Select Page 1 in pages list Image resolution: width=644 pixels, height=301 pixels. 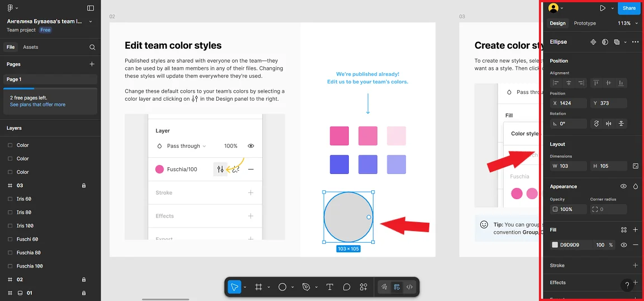coord(50,79)
